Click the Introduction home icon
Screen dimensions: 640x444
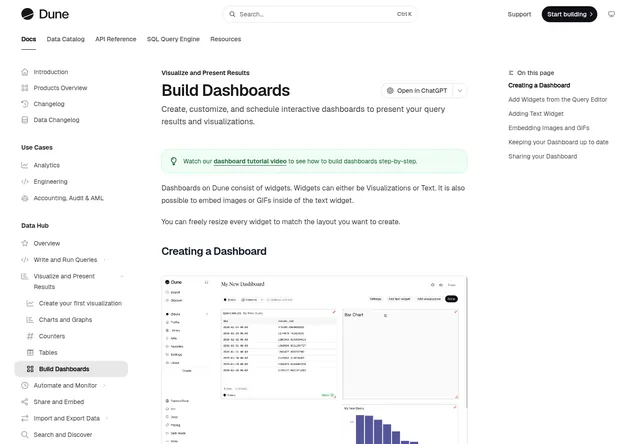[x=25, y=72]
